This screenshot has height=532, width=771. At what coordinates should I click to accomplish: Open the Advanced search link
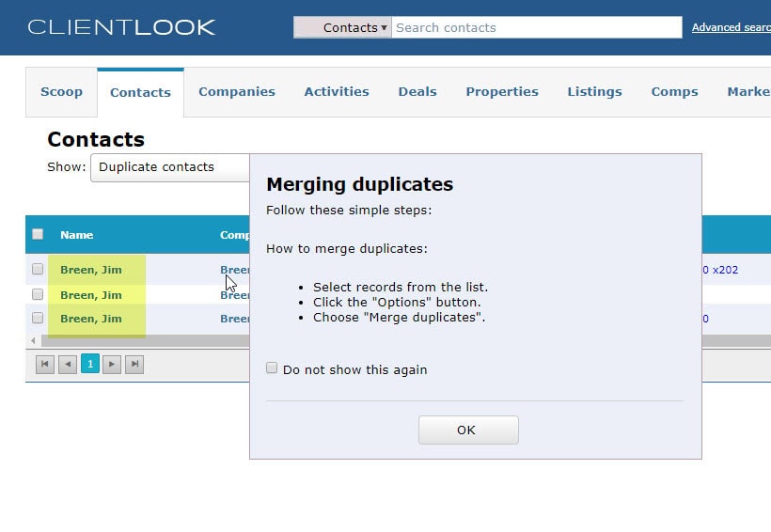pos(732,27)
